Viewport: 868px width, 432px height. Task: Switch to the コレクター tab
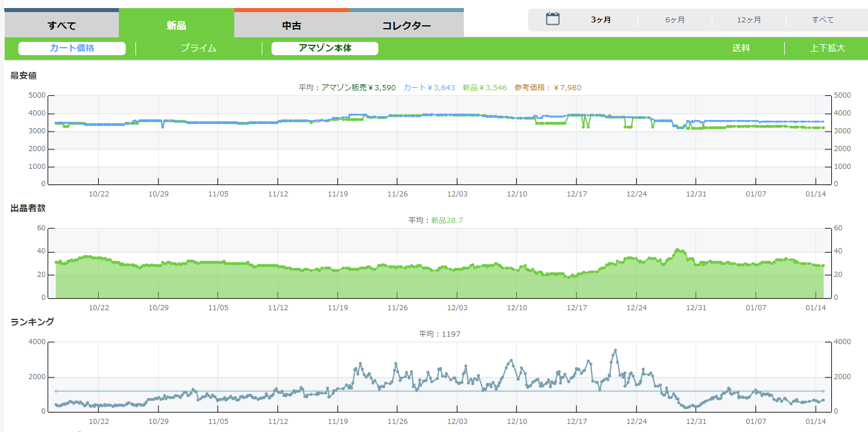[406, 26]
